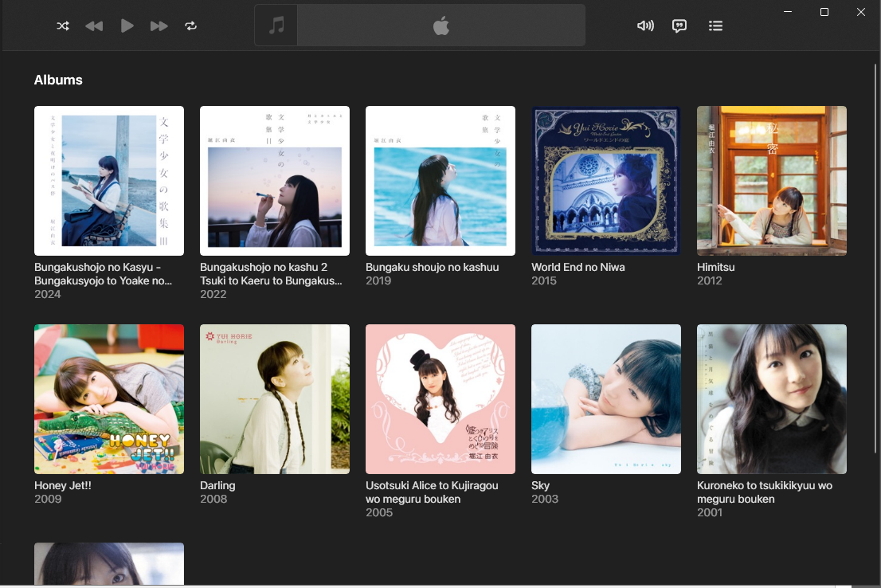Image resolution: width=881 pixels, height=588 pixels.
Task: Toggle shuffle playback
Action: [63, 25]
